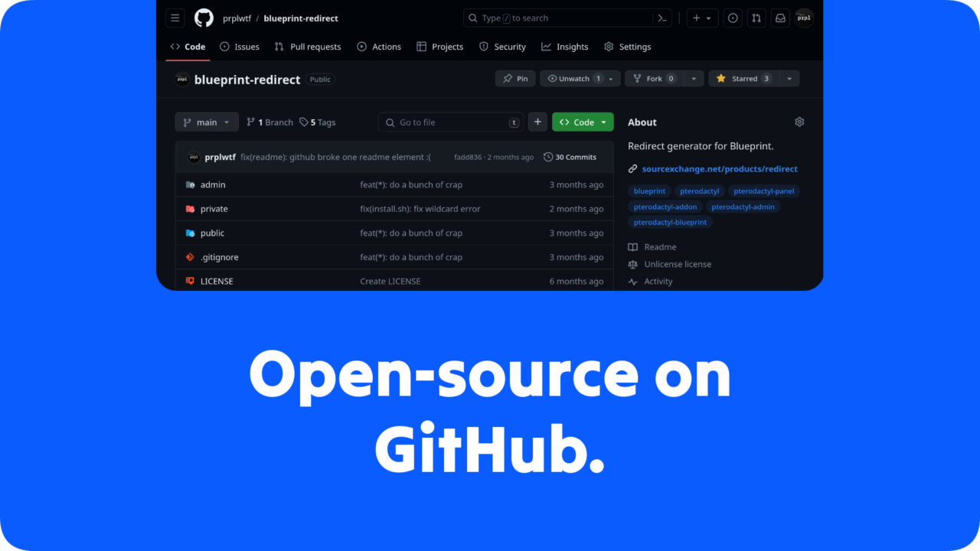Open the Code tab

(188, 47)
